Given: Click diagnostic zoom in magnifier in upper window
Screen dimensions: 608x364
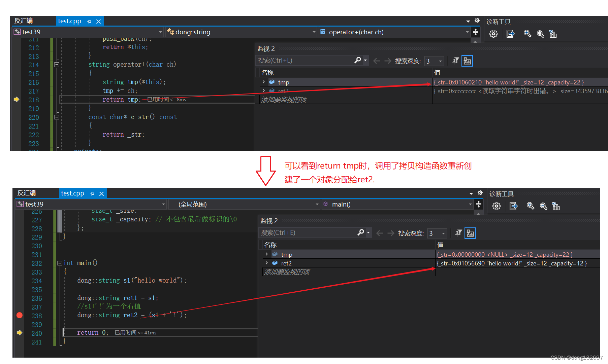Looking at the screenshot, I should (x=527, y=34).
